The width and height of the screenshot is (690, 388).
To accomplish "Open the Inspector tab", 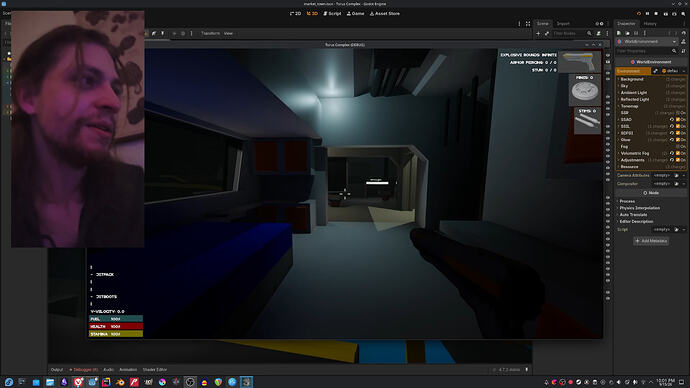I will click(626, 24).
